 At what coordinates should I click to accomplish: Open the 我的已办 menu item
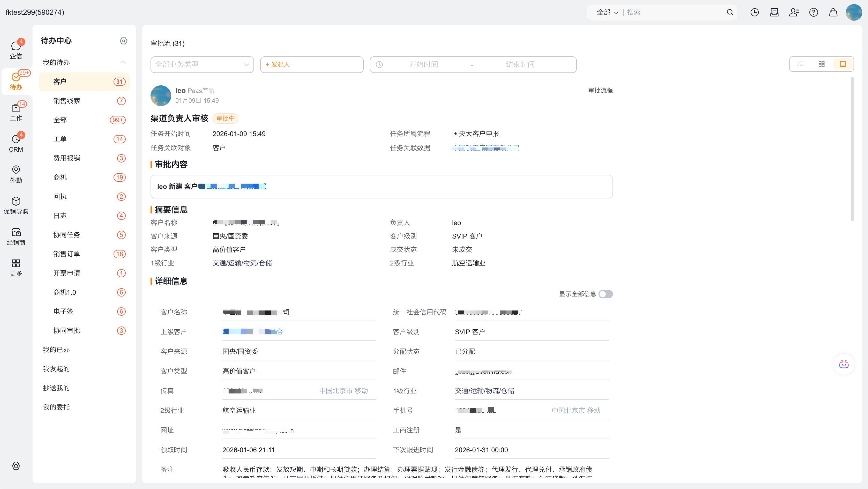click(x=56, y=350)
